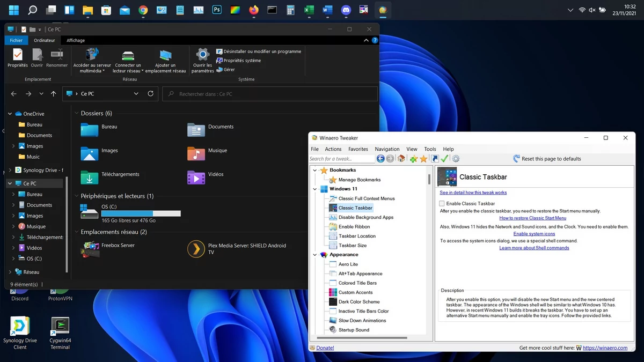
Task: Open the Tools menu in Winaero Tweaker
Action: point(430,149)
